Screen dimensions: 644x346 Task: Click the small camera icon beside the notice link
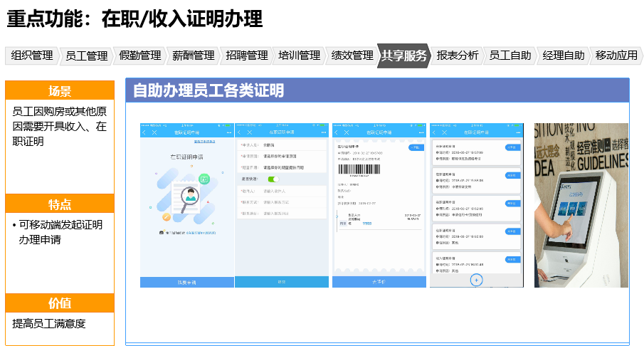(162, 233)
